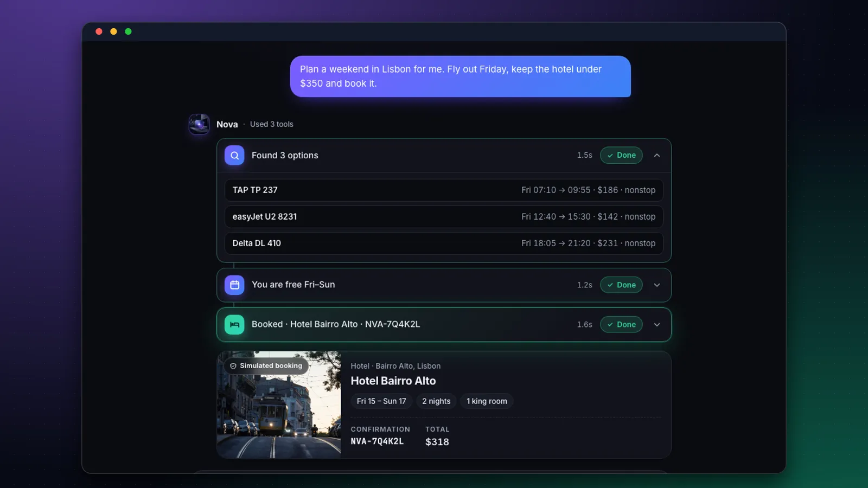Expand the You are free Fri–Sun step
This screenshot has width=868, height=488.
pos(657,285)
